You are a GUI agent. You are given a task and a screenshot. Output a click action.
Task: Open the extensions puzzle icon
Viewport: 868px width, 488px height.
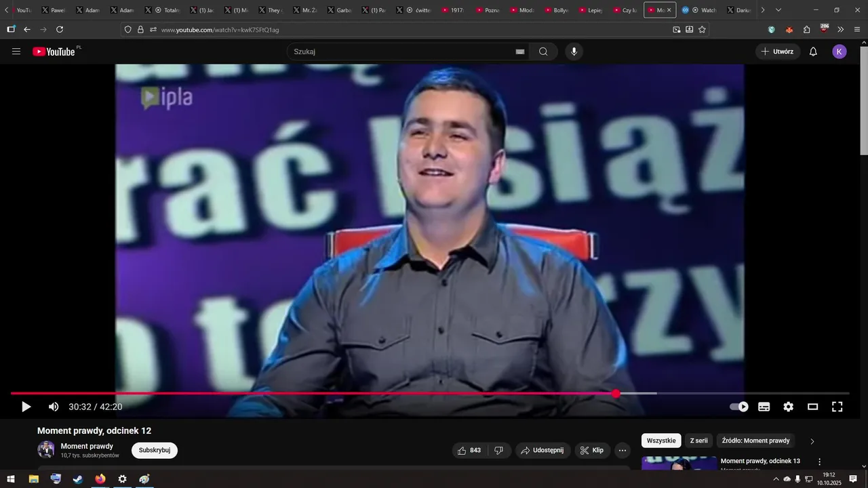(806, 29)
